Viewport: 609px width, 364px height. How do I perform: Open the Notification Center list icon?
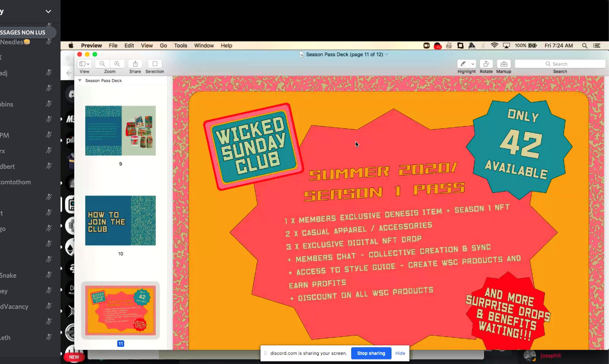tap(597, 45)
